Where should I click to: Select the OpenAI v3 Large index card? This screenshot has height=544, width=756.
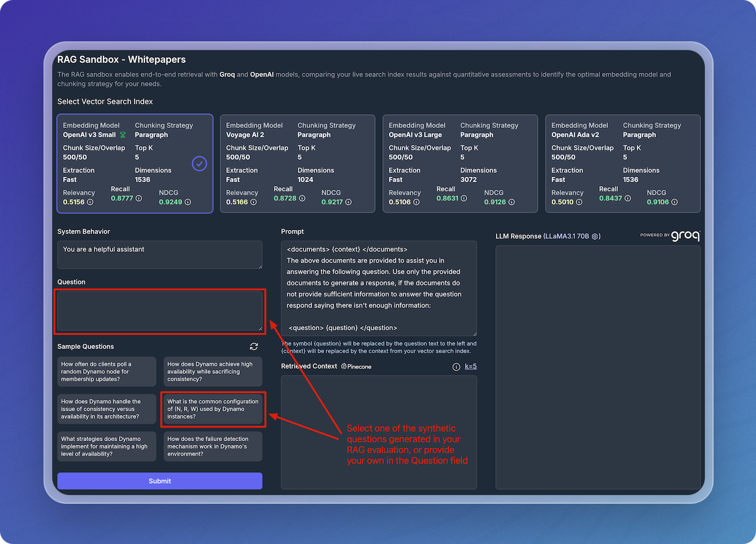pos(460,163)
